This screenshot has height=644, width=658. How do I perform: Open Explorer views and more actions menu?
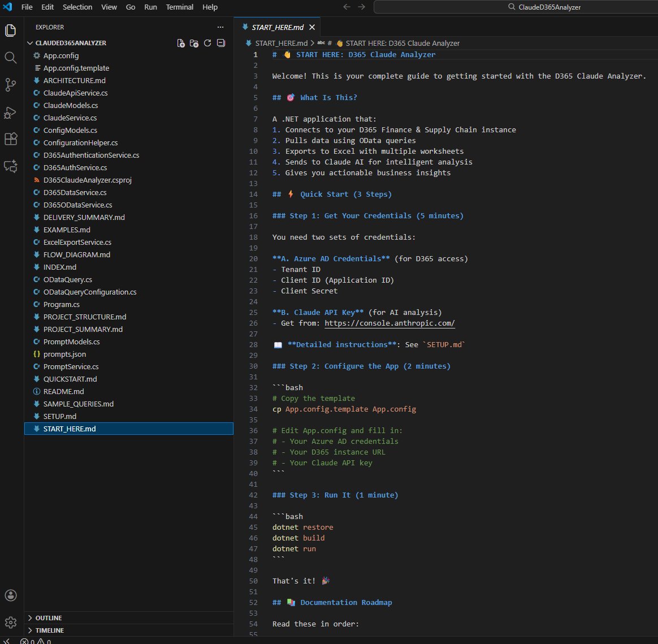pos(220,27)
